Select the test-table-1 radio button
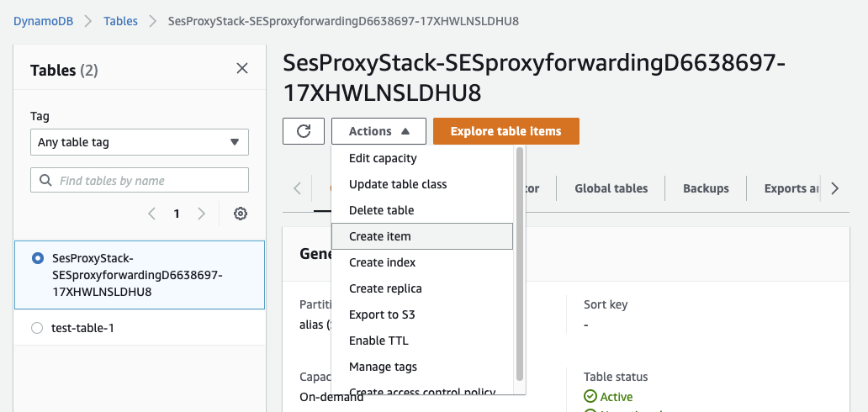The width and height of the screenshot is (868, 412). pos(37,328)
